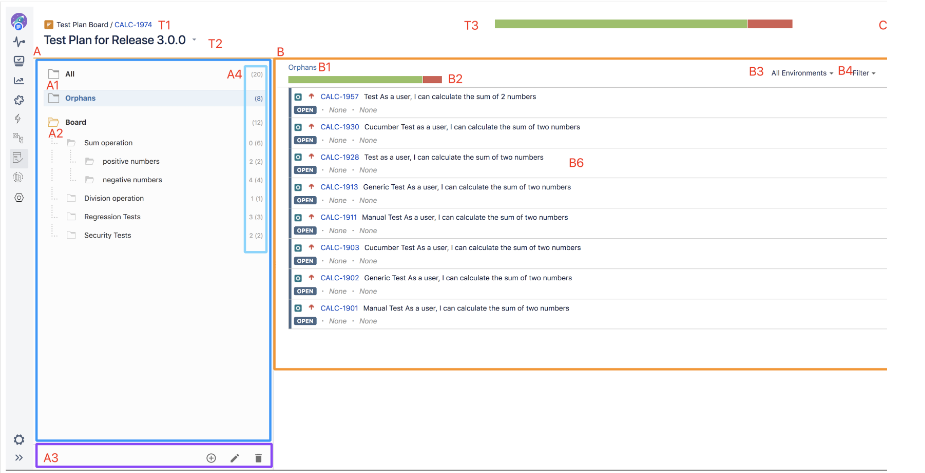Open issue CALC-1930

tap(339, 127)
